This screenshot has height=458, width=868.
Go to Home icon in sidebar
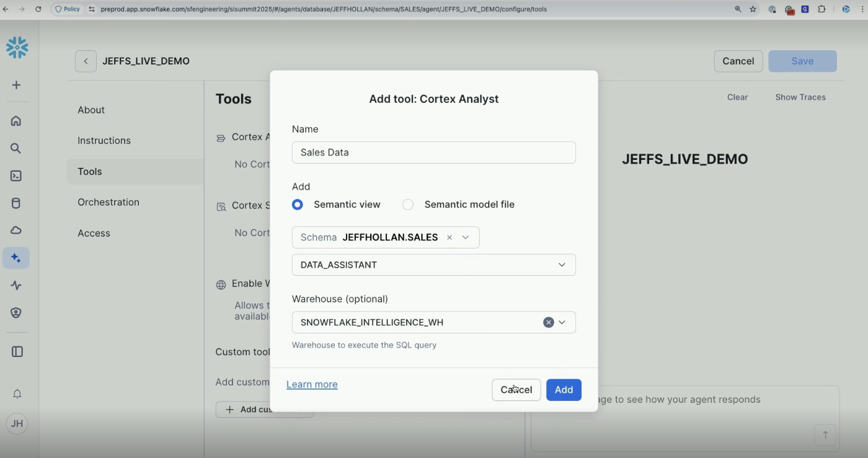click(x=16, y=121)
